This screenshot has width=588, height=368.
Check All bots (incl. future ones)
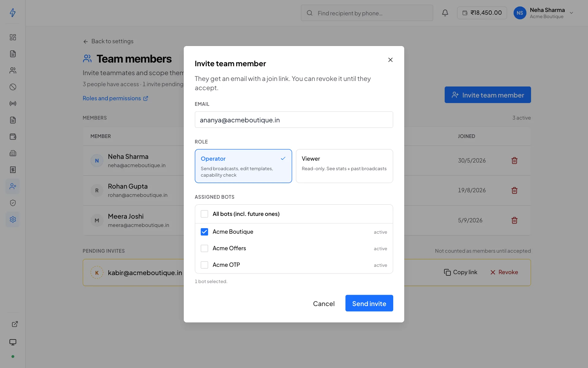204,214
